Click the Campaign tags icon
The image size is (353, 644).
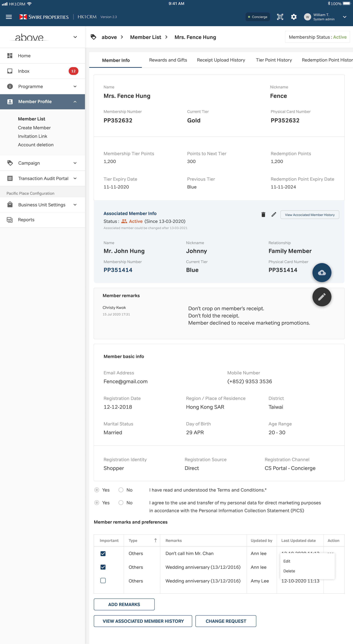10,163
